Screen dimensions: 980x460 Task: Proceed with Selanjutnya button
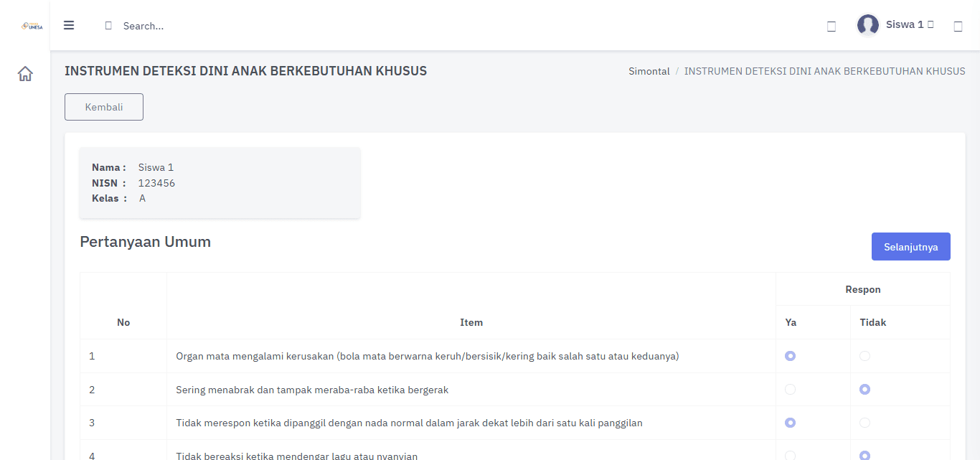click(x=910, y=247)
